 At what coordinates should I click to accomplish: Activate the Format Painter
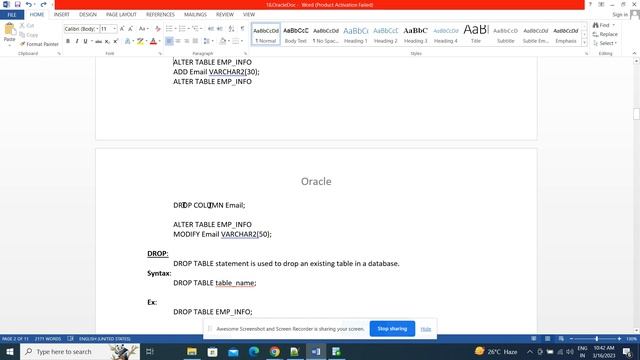tap(39, 44)
